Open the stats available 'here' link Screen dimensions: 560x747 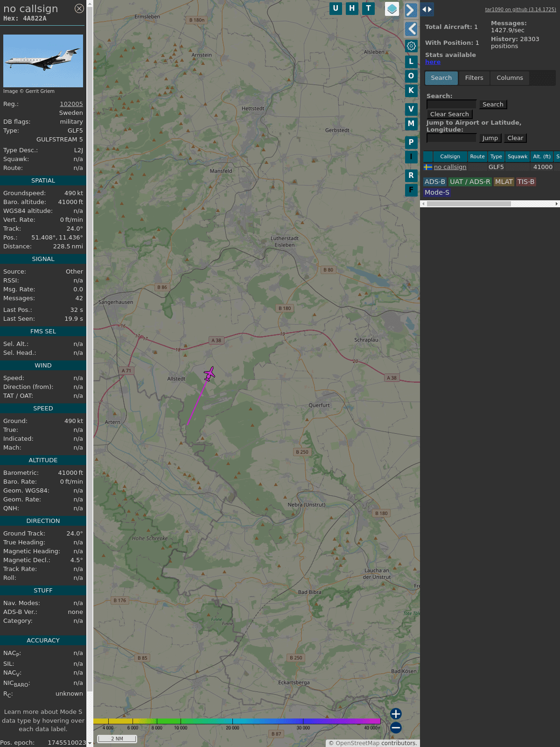(x=433, y=62)
